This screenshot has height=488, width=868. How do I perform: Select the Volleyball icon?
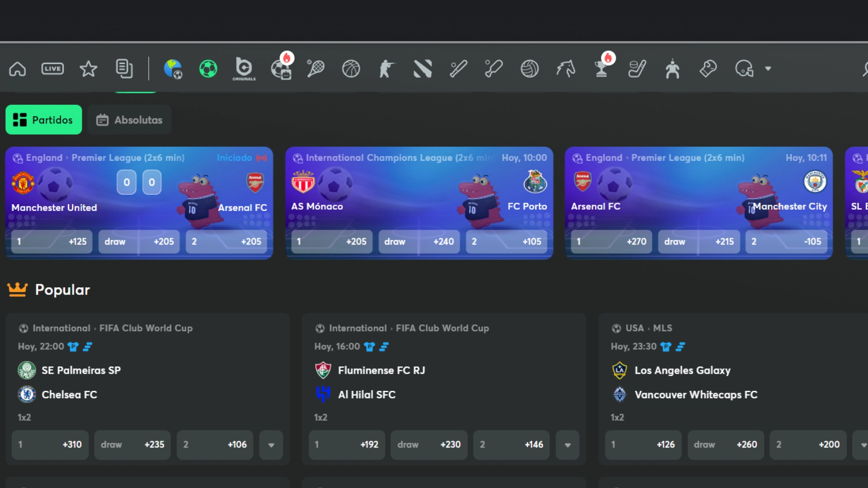tap(529, 69)
